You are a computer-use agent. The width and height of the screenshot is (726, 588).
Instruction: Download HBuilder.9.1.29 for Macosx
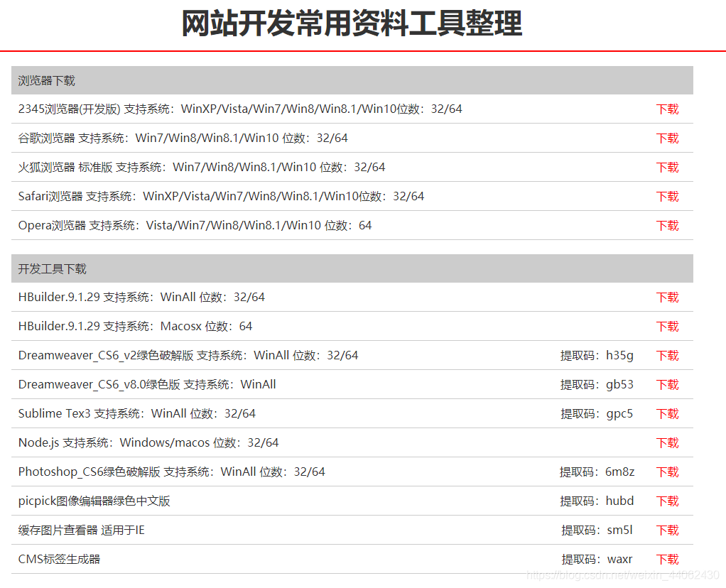coord(667,327)
